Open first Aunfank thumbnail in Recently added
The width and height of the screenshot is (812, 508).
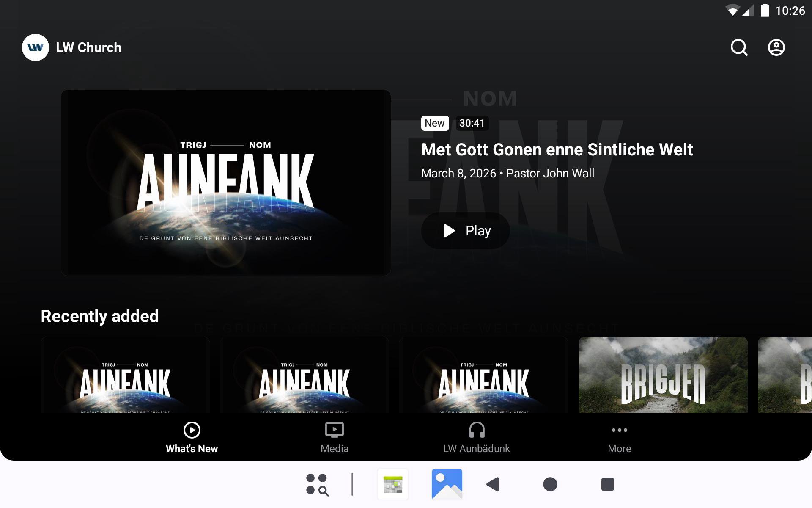(125, 375)
